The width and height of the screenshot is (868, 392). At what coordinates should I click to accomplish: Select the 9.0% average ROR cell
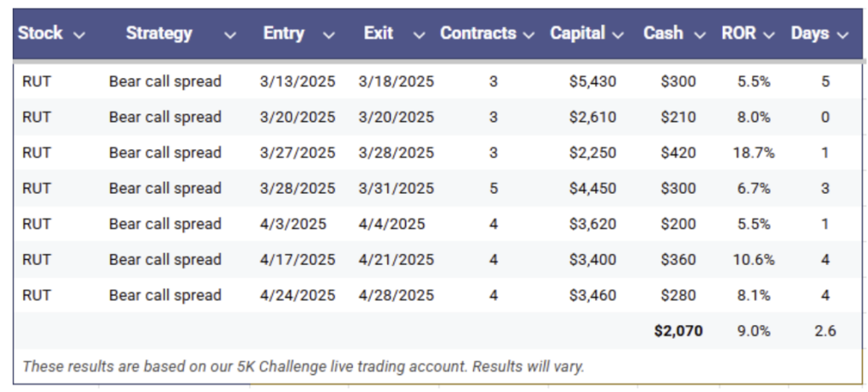pos(754,331)
